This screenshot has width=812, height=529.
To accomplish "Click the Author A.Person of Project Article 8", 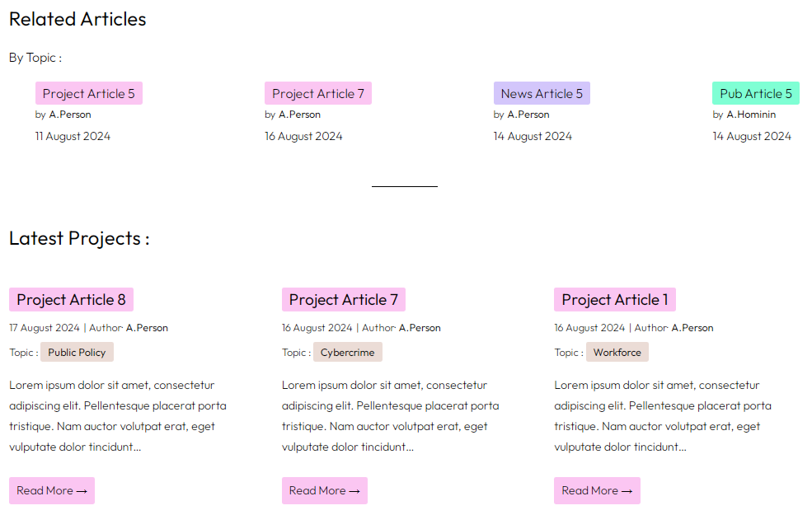I will tap(147, 328).
